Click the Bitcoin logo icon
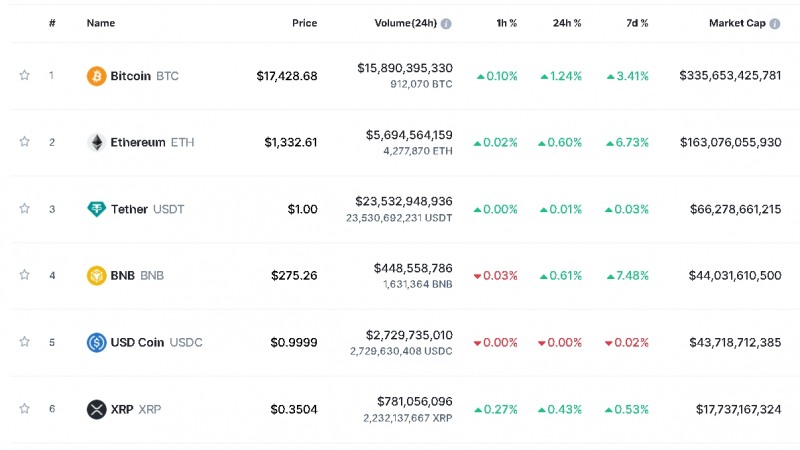Screen dimensions: 800x450 tap(96, 76)
